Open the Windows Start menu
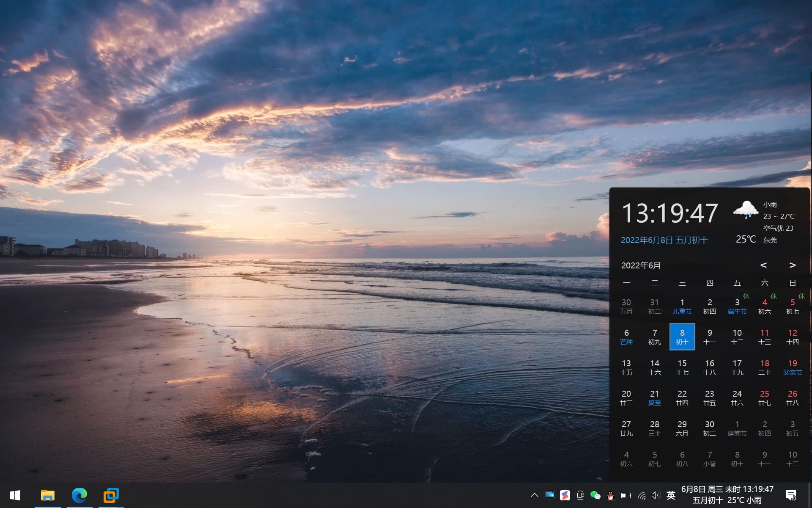The width and height of the screenshot is (812, 508). (x=15, y=495)
